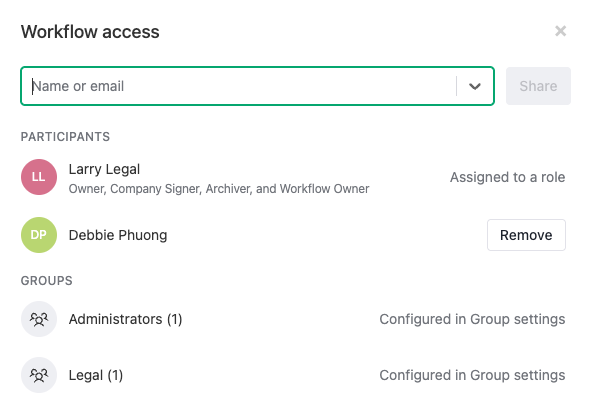Image resolution: width=593 pixels, height=416 pixels.
Task: Click Larry Legal's roles description text
Action: (219, 189)
